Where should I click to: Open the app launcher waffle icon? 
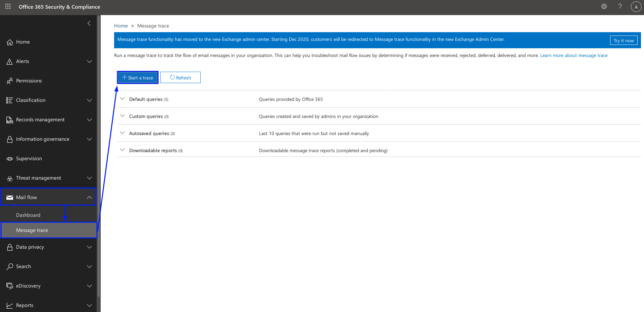[8, 6]
